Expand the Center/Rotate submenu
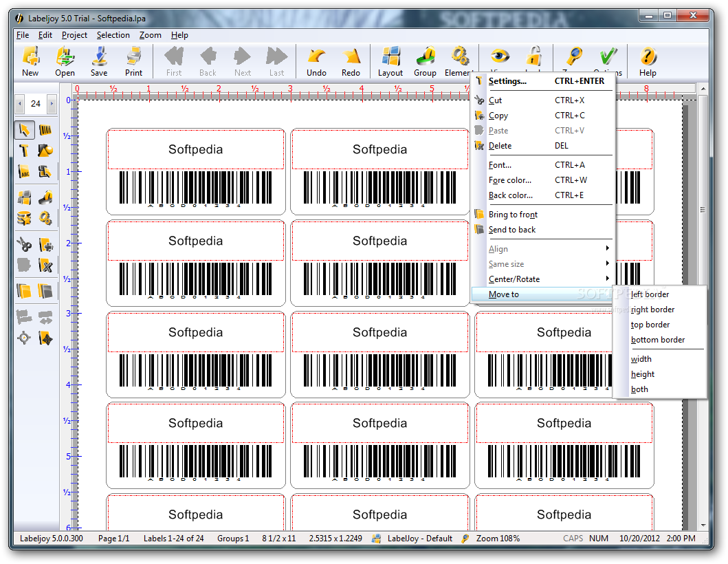 [542, 279]
